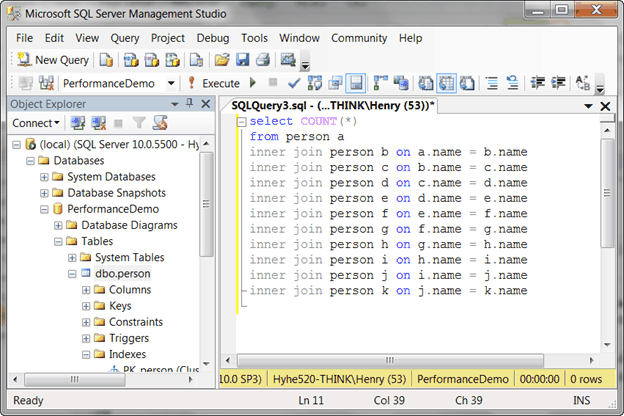Collapse the select statement outline box
The image size is (624, 416).
point(241,121)
